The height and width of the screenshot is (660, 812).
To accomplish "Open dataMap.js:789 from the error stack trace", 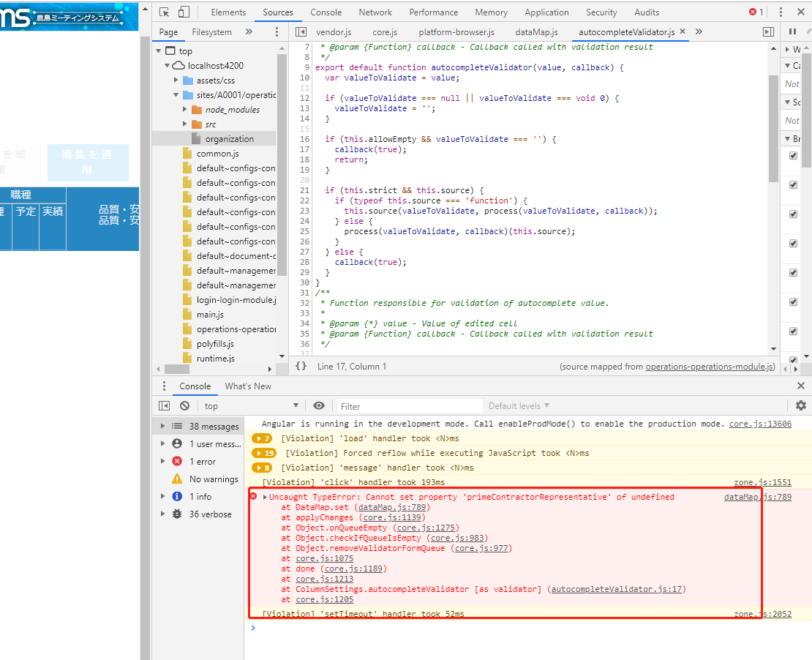I will click(x=392, y=507).
